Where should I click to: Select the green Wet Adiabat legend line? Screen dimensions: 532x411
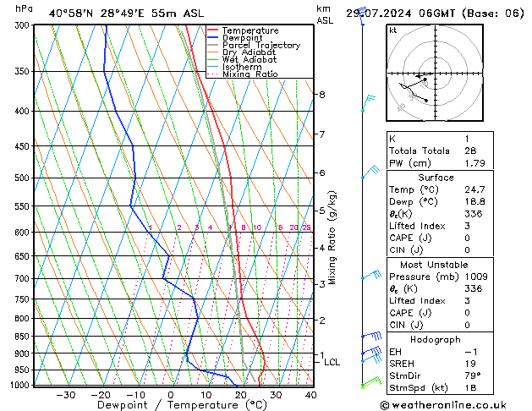213,59
